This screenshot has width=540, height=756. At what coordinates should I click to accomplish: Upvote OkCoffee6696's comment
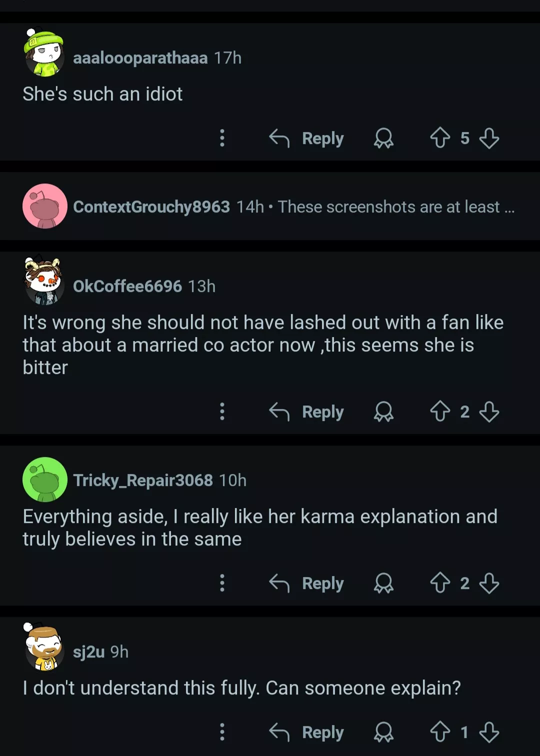coord(440,411)
